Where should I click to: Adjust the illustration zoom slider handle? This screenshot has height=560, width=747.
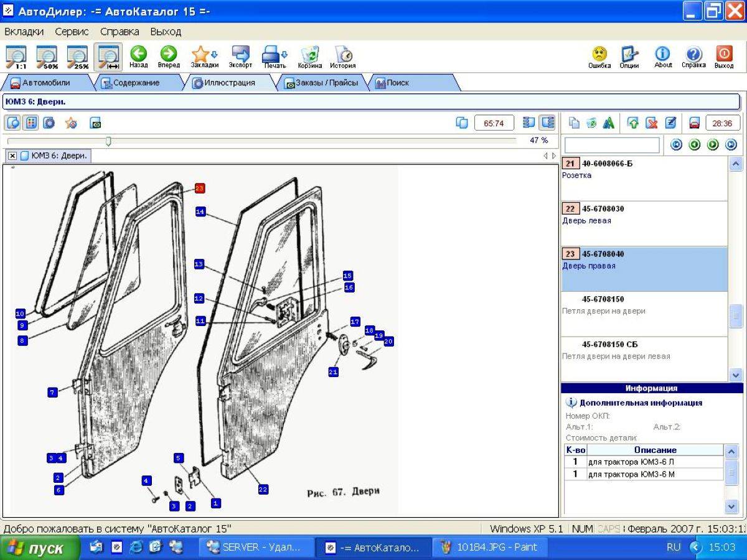(108, 141)
